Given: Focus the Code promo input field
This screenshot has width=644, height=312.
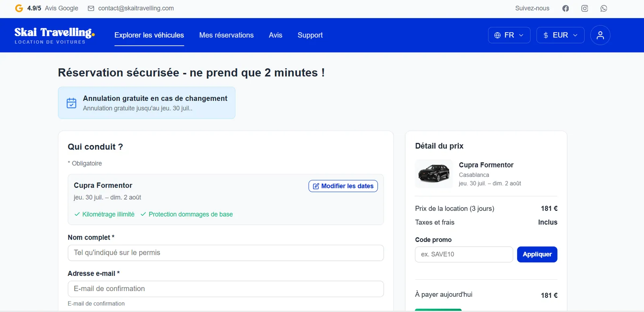Looking at the screenshot, I should tap(464, 254).
